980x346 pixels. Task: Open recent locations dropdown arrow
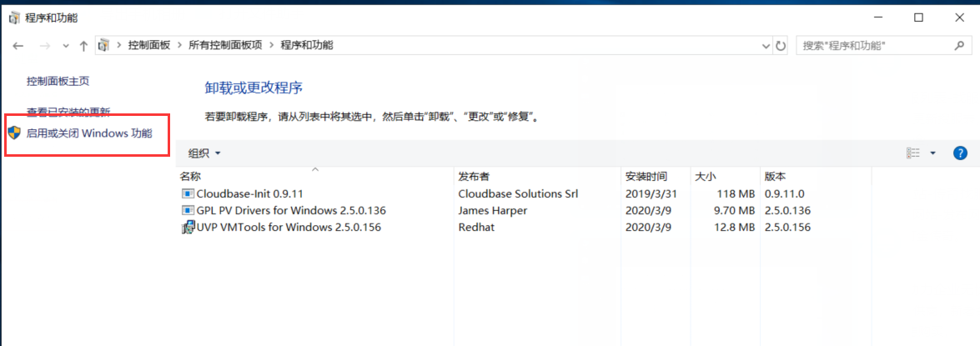[66, 46]
